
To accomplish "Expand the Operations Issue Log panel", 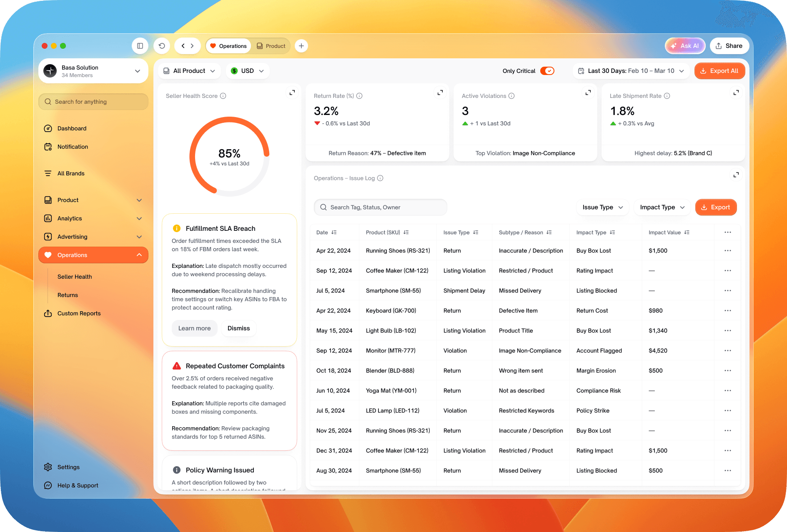I will pos(736,175).
